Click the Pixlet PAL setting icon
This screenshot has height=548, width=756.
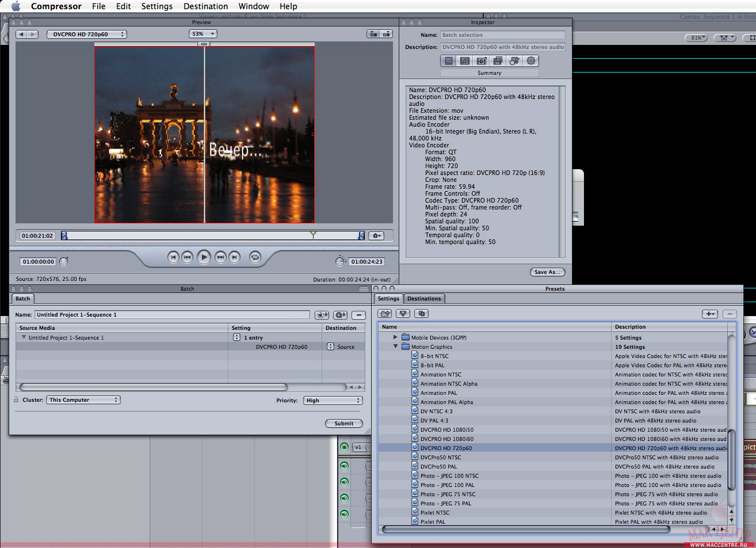415,521
